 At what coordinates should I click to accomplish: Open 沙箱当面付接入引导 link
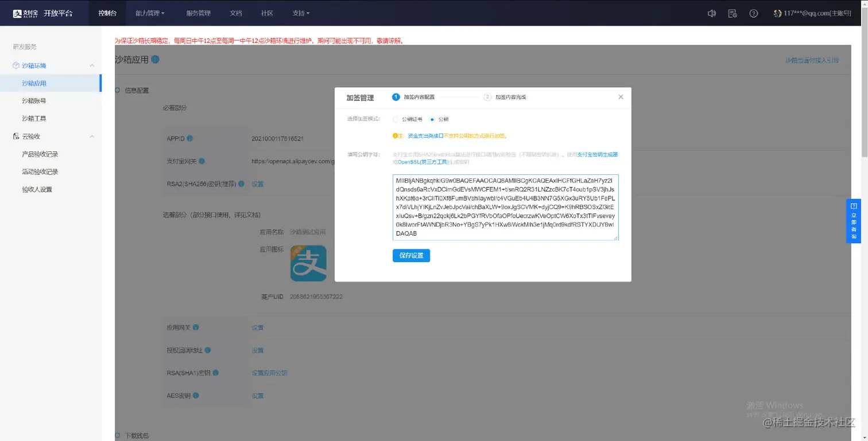(x=812, y=60)
